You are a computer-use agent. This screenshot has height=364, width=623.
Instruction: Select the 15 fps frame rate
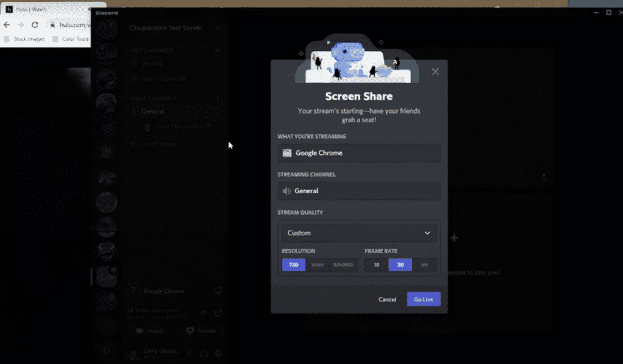click(x=375, y=264)
